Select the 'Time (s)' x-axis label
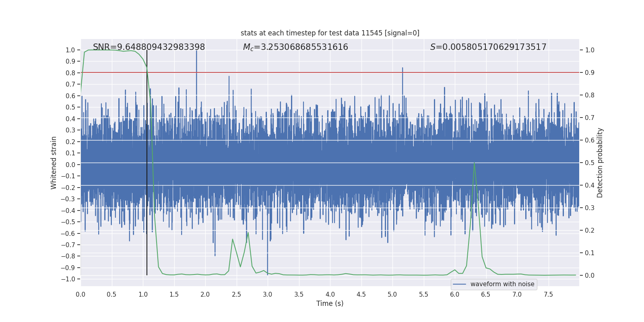This screenshot has width=644, height=322. point(330,303)
